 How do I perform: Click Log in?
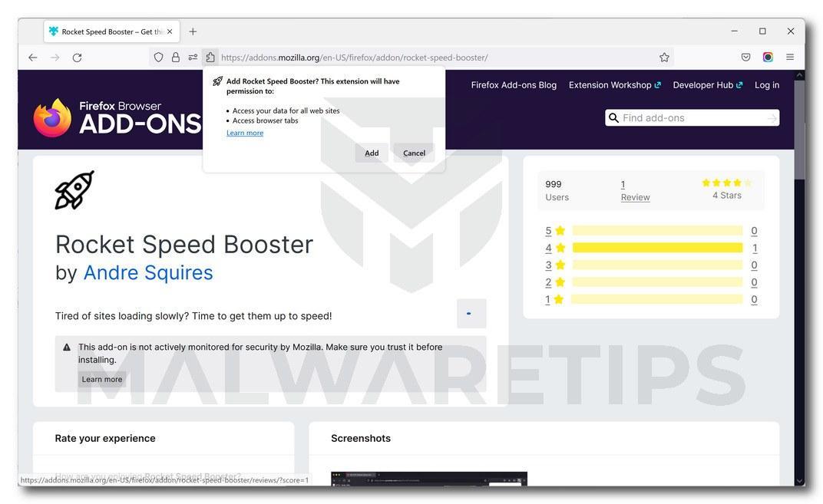click(x=767, y=85)
